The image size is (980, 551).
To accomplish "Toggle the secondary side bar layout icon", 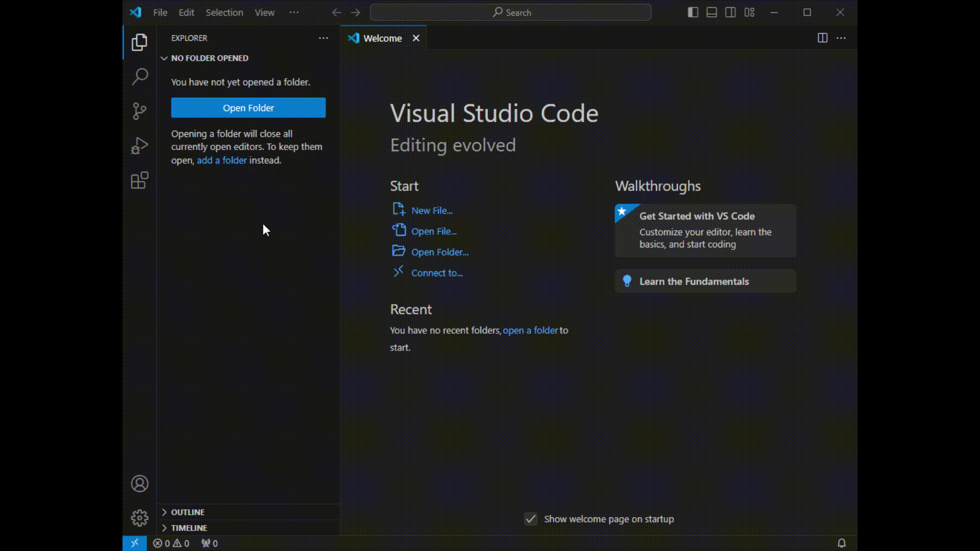I will (x=730, y=12).
